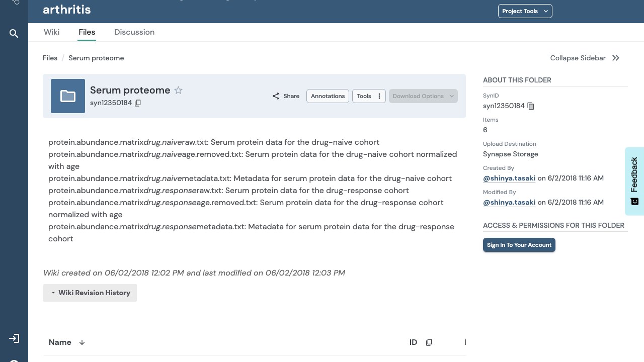Screen dimensions: 644x362
Task: Click the Synapse Storage upload destination text
Action: (511, 154)
